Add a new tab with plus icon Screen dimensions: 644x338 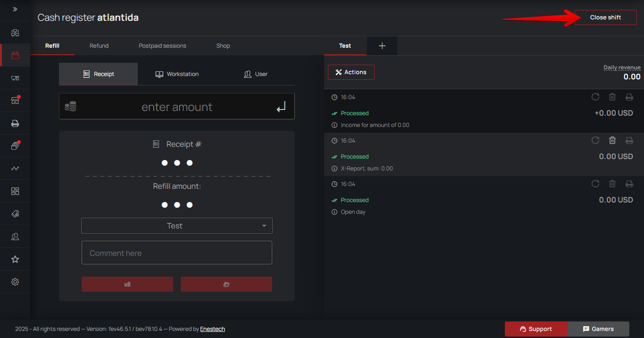coord(382,46)
